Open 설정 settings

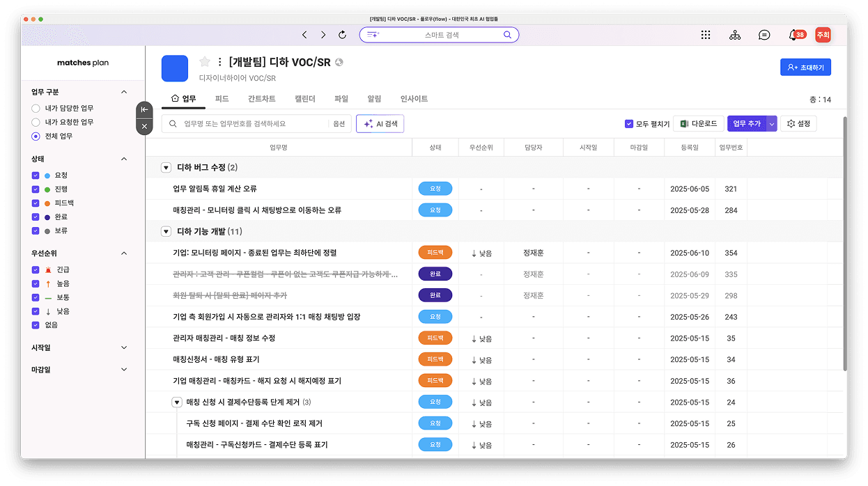(x=798, y=124)
